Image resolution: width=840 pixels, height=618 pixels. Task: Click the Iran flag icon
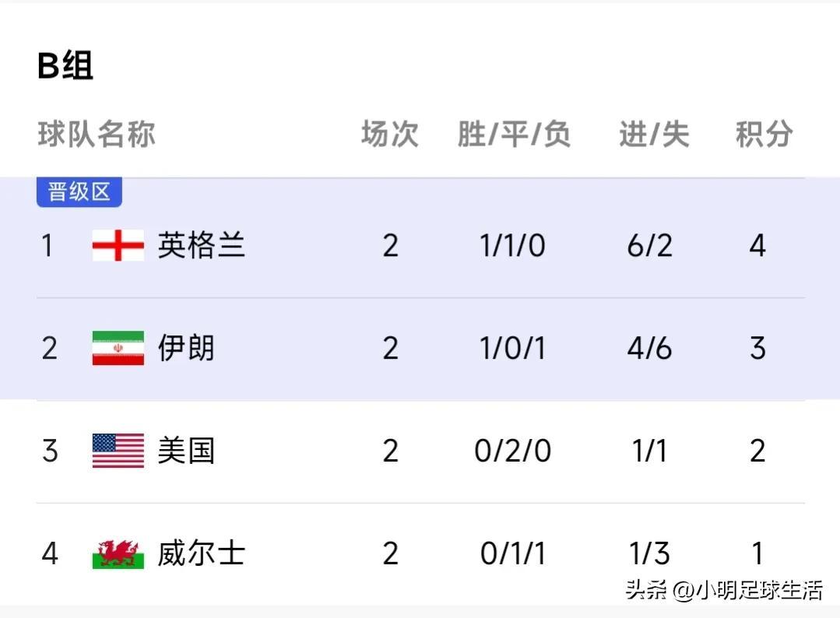click(118, 348)
